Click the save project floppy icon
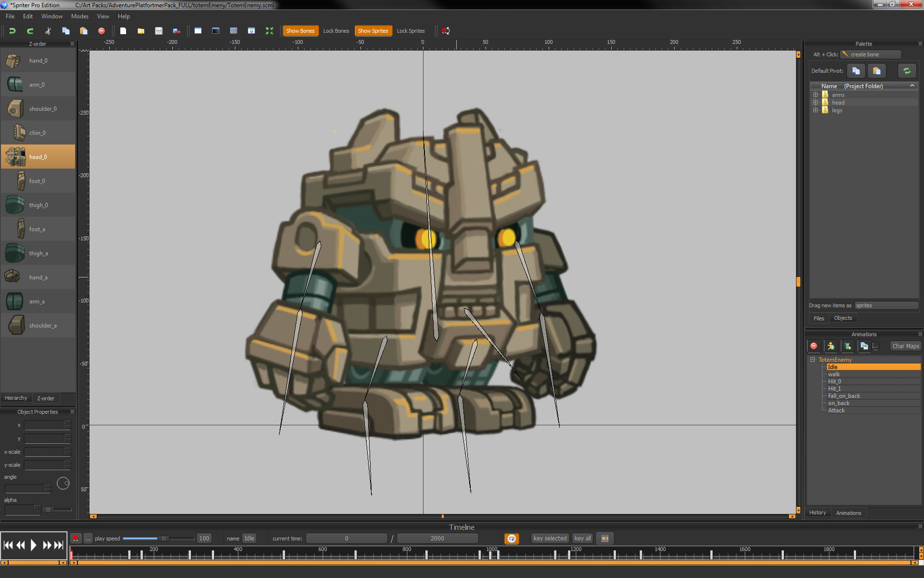The width and height of the screenshot is (924, 578). tap(158, 31)
